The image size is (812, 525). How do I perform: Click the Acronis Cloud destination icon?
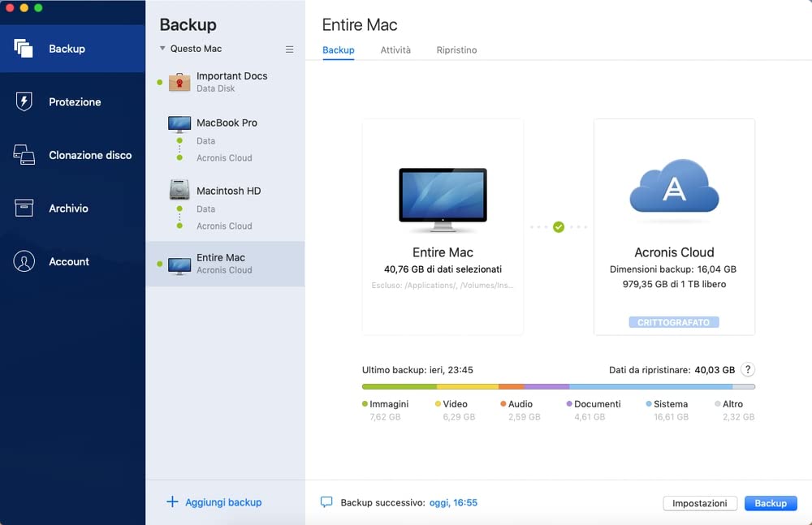tap(674, 187)
